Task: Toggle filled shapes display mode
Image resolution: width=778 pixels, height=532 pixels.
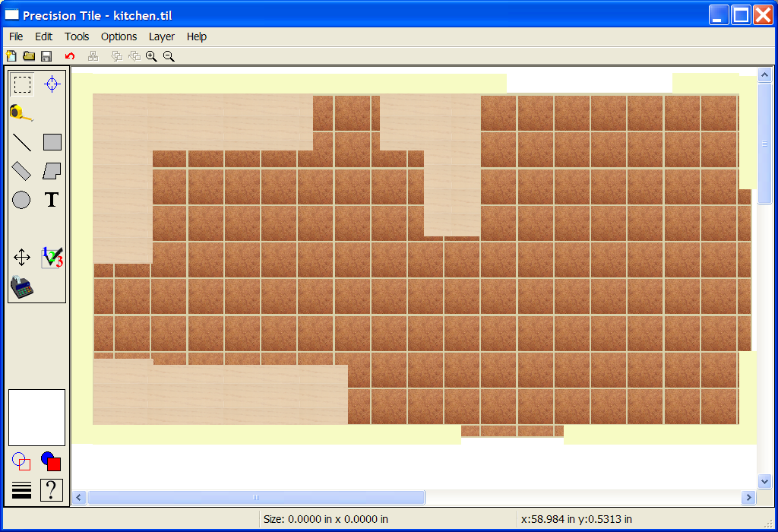Action: 51,461
